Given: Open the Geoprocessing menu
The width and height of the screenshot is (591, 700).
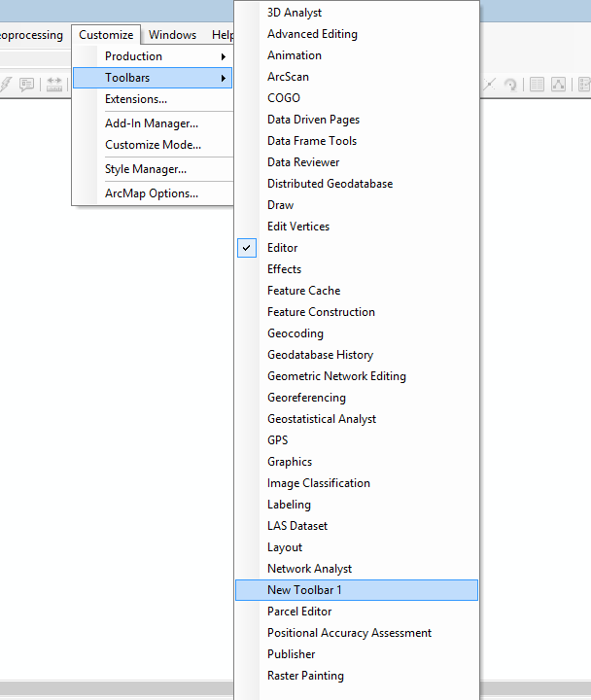Looking at the screenshot, I should 31,35.
